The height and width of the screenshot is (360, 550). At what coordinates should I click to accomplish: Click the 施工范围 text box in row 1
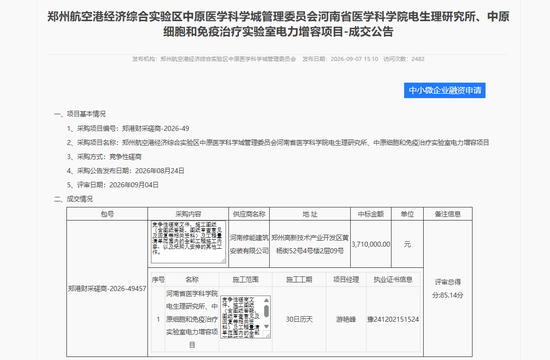246,317
